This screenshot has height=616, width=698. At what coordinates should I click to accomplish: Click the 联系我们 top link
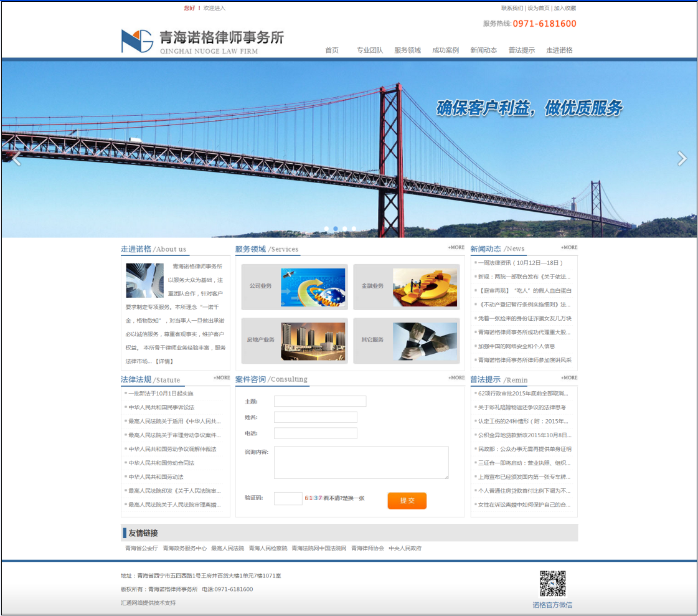pyautogui.click(x=512, y=8)
